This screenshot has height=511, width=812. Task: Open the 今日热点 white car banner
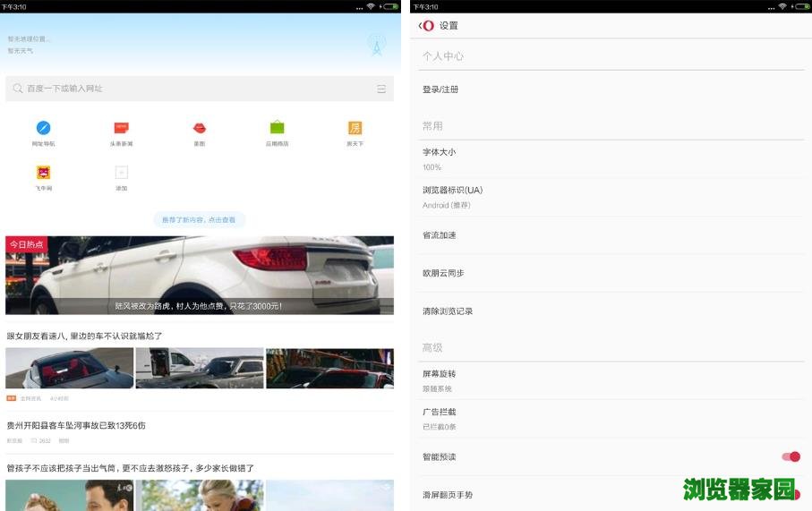199,276
